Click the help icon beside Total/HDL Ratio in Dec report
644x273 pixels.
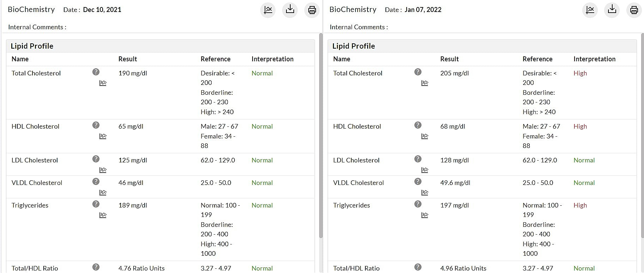(96, 267)
